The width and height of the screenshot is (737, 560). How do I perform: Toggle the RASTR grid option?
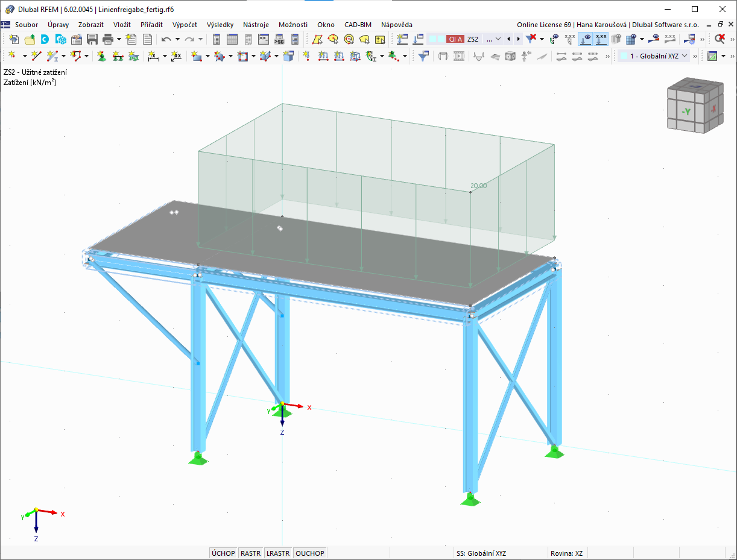pyautogui.click(x=251, y=553)
